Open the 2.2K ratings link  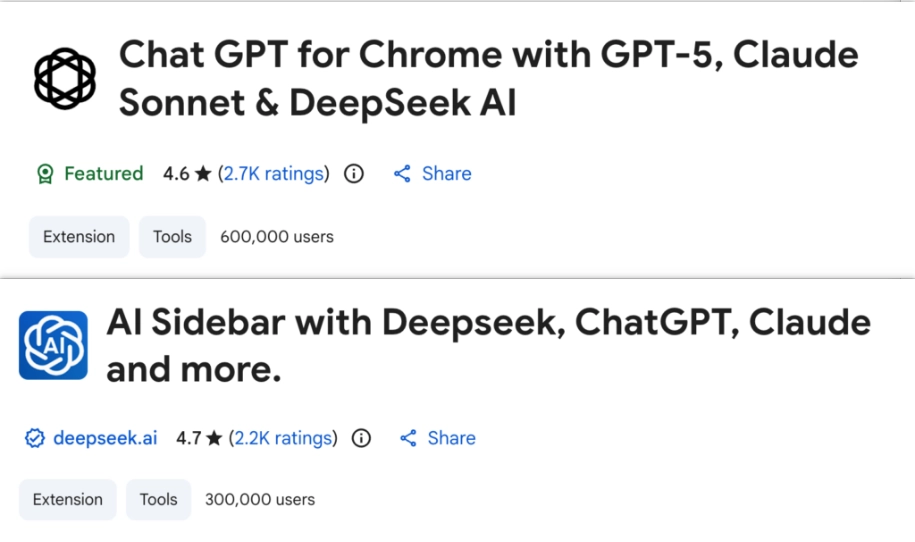coord(283,438)
